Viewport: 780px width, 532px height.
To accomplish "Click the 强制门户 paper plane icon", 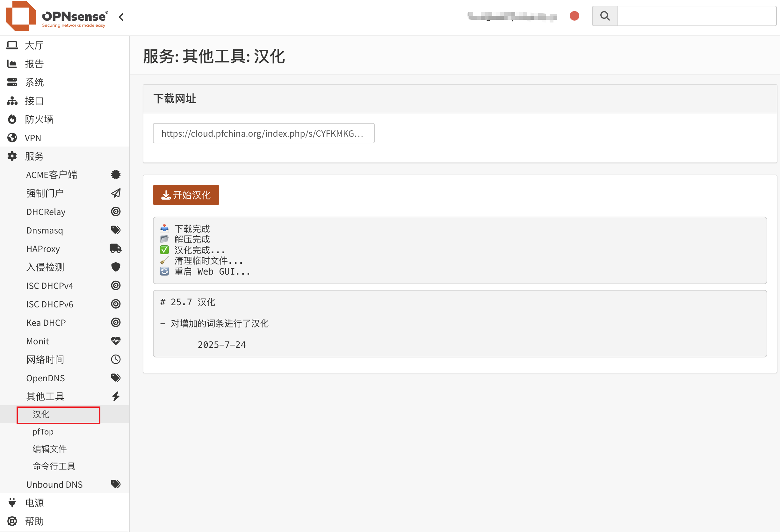I will pos(115,193).
